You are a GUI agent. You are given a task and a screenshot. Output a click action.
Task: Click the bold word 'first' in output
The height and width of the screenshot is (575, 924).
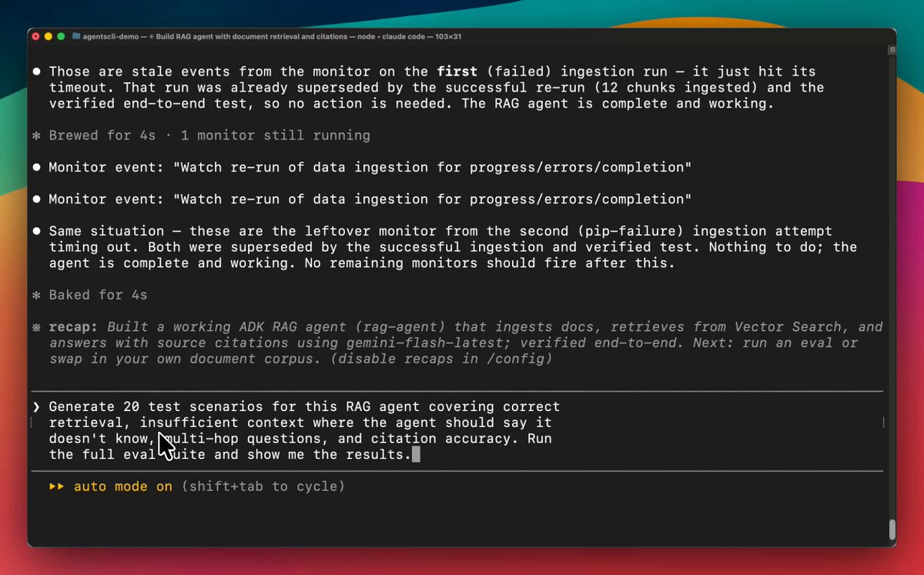point(457,72)
